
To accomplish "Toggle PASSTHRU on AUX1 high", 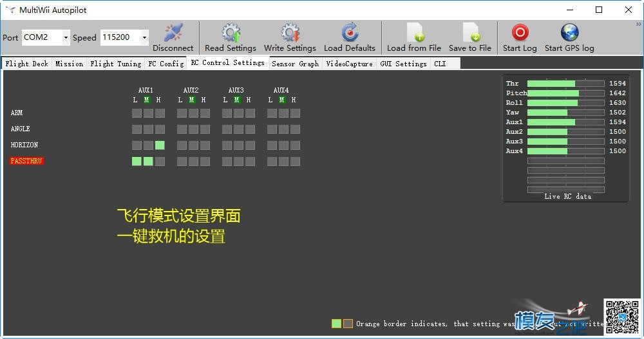I will pos(160,161).
